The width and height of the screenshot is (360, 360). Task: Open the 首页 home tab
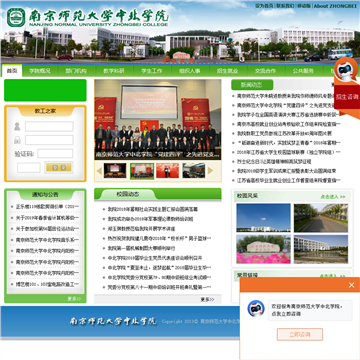pos(12,71)
